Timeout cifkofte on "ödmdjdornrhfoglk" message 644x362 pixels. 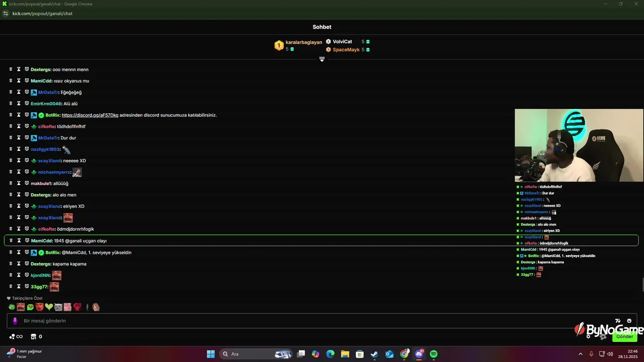[19, 229]
